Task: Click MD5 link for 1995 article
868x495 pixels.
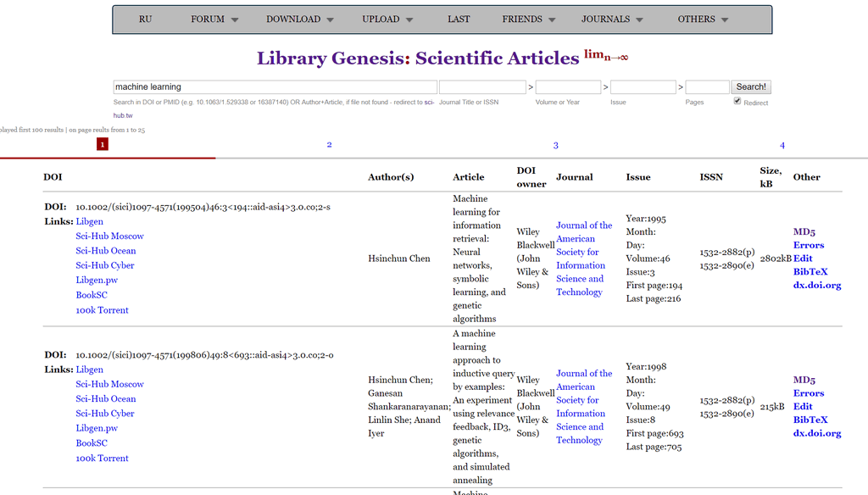Action: 804,232
